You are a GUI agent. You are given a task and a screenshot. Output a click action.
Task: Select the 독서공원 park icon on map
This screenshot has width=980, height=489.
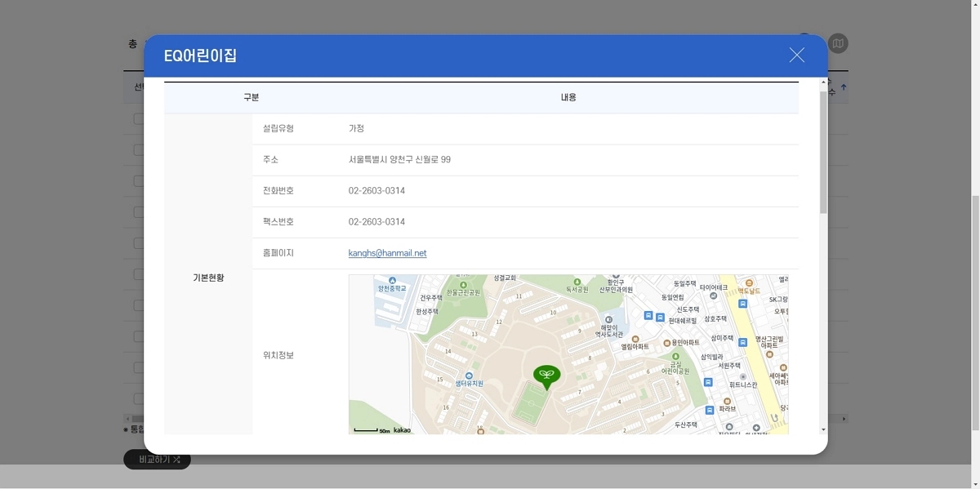click(577, 281)
